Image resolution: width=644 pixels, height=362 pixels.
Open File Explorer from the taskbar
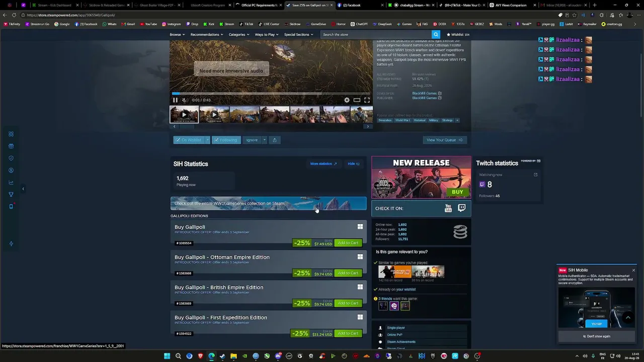click(233, 356)
